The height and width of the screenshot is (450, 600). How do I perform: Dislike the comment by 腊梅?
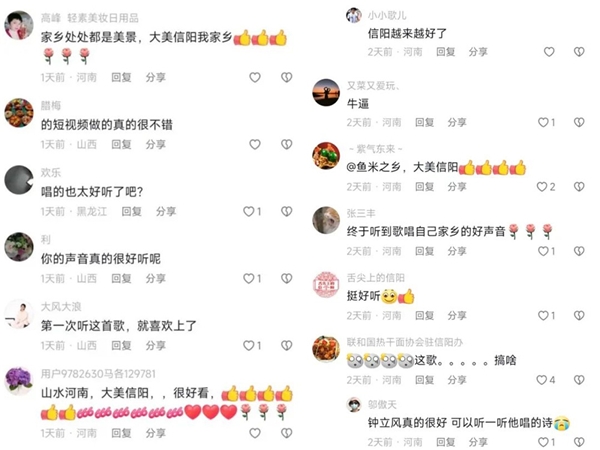pyautogui.click(x=287, y=144)
